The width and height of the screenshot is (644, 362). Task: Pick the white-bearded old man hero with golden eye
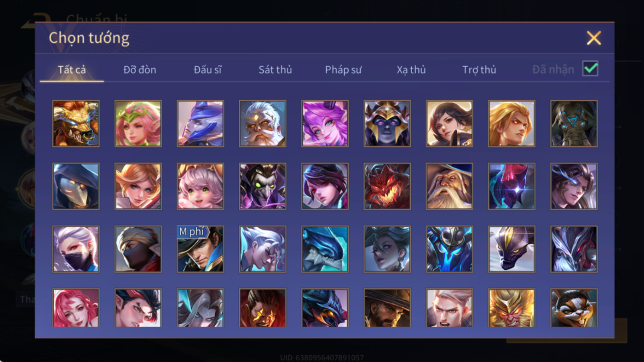(x=263, y=124)
